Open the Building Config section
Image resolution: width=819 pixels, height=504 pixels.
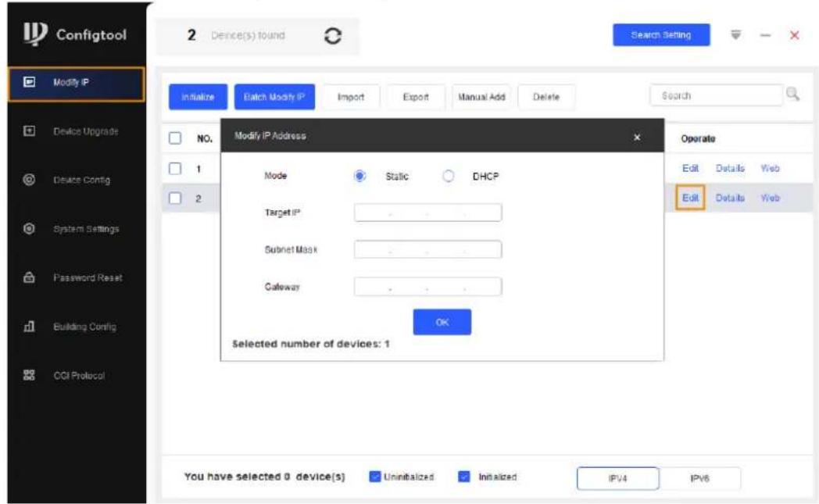point(84,327)
